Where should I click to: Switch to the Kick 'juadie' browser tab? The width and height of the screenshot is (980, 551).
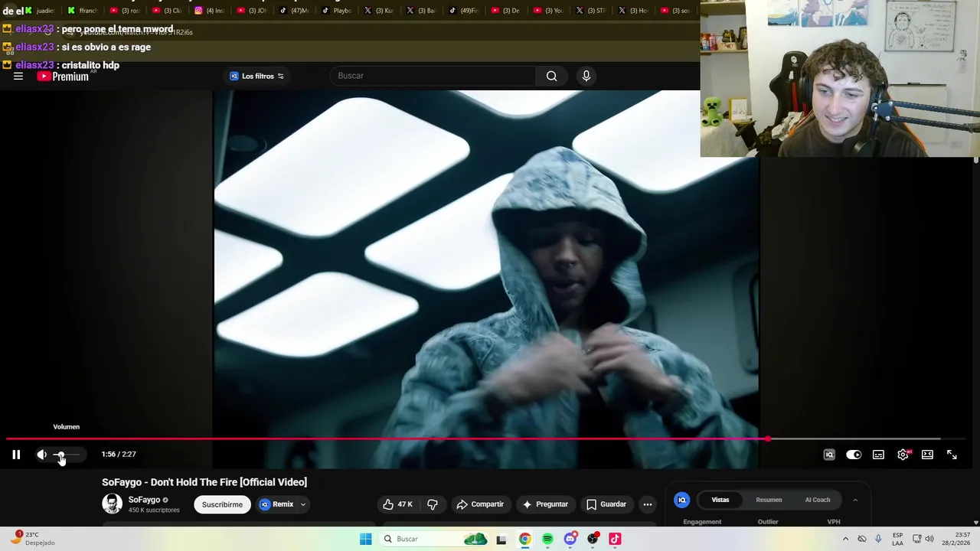tap(40, 11)
